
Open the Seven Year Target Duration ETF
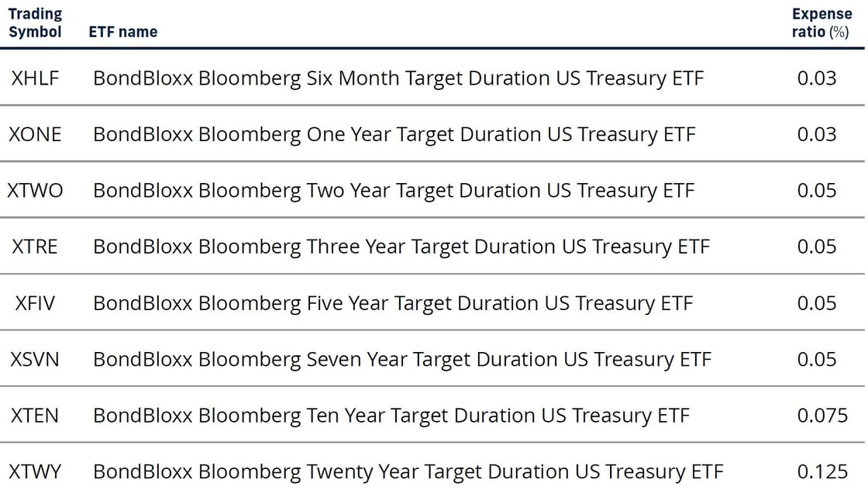click(402, 360)
